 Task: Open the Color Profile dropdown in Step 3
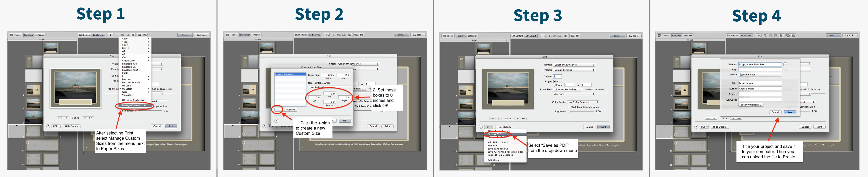click(583, 102)
